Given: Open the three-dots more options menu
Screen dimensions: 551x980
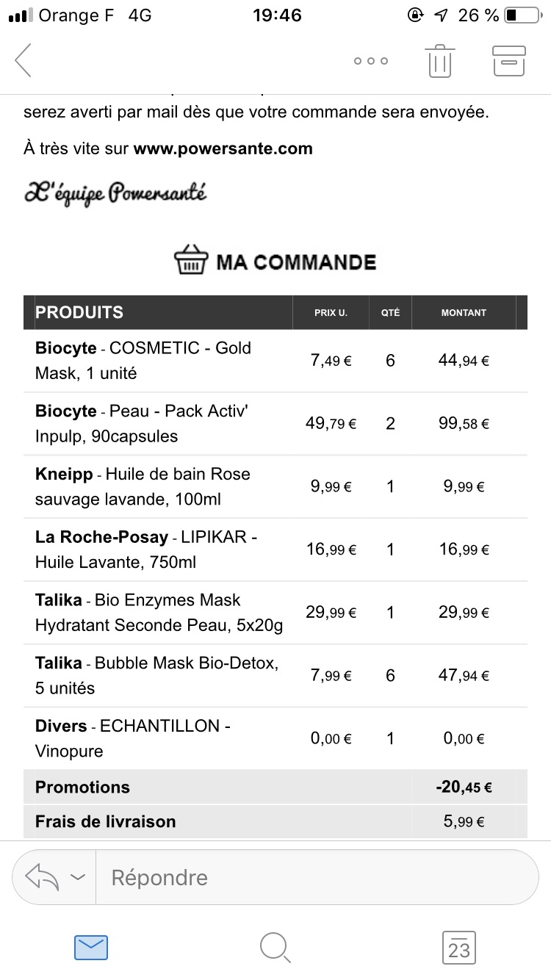Looking at the screenshot, I should [x=370, y=61].
